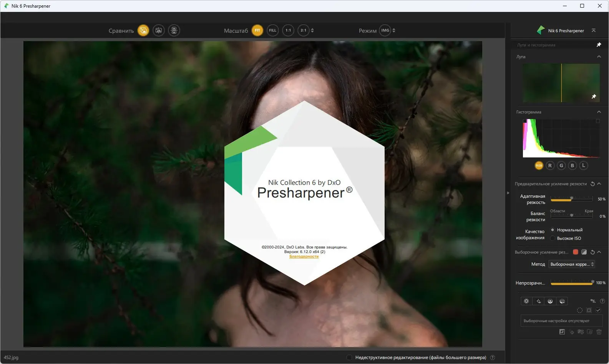
Task: Click the IMG mode button
Action: [x=385, y=30]
